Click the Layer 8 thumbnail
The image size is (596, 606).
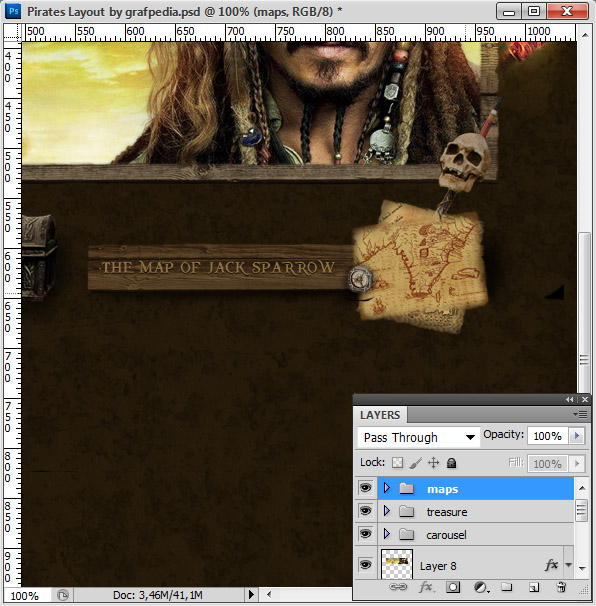[x=397, y=564]
